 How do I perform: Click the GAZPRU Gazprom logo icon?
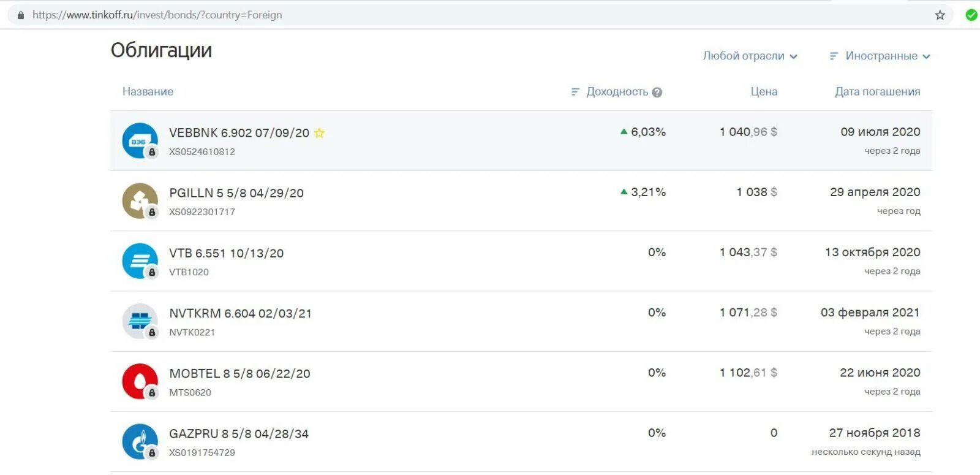pyautogui.click(x=140, y=441)
